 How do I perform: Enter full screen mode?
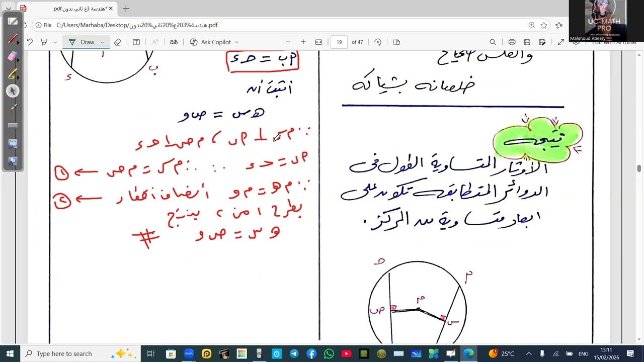pos(561,42)
